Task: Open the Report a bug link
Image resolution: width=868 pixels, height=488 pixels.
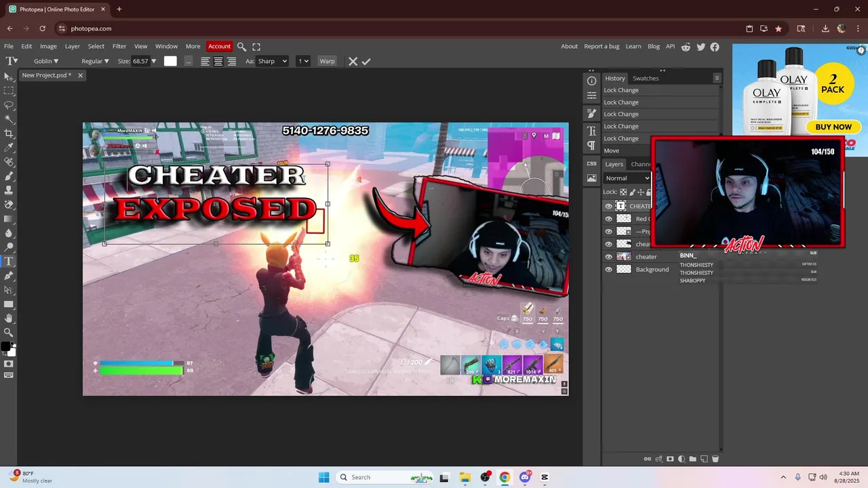Action: pyautogui.click(x=601, y=47)
